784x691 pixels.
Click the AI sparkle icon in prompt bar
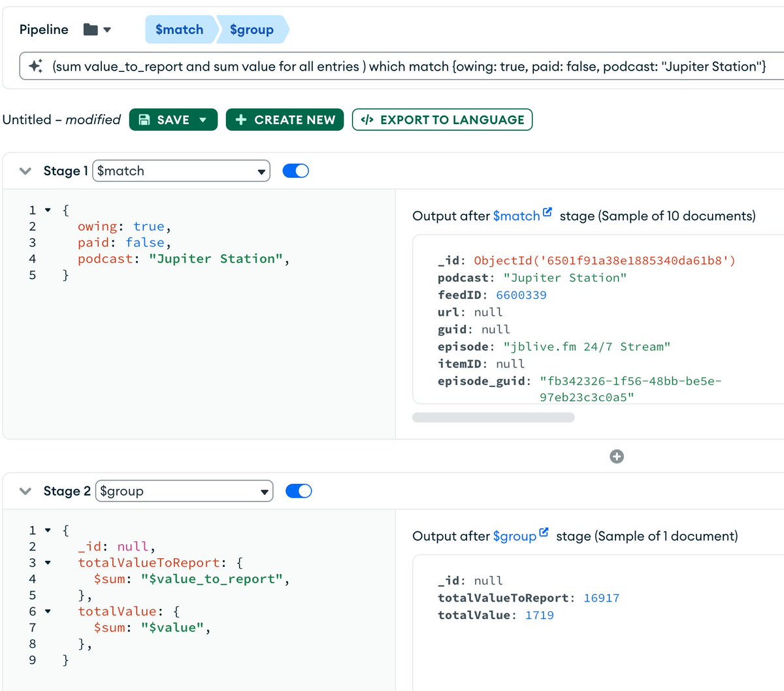pos(35,66)
